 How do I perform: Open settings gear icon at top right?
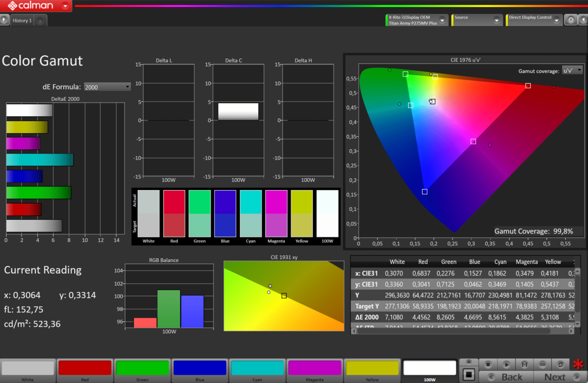click(x=571, y=20)
